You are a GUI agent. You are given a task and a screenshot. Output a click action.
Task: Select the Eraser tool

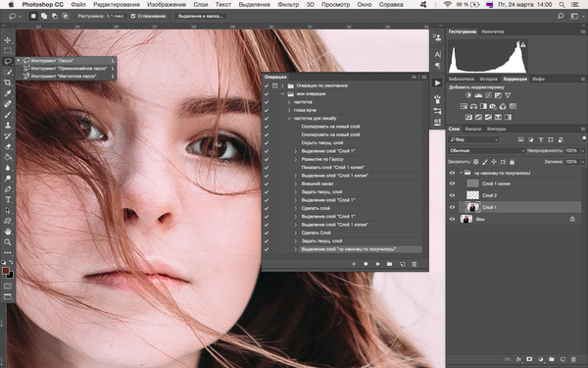[x=8, y=146]
